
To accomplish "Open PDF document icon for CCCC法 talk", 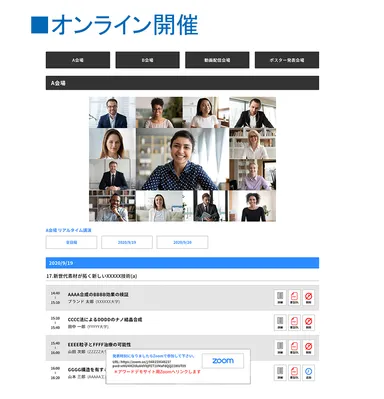I will (x=294, y=322).
